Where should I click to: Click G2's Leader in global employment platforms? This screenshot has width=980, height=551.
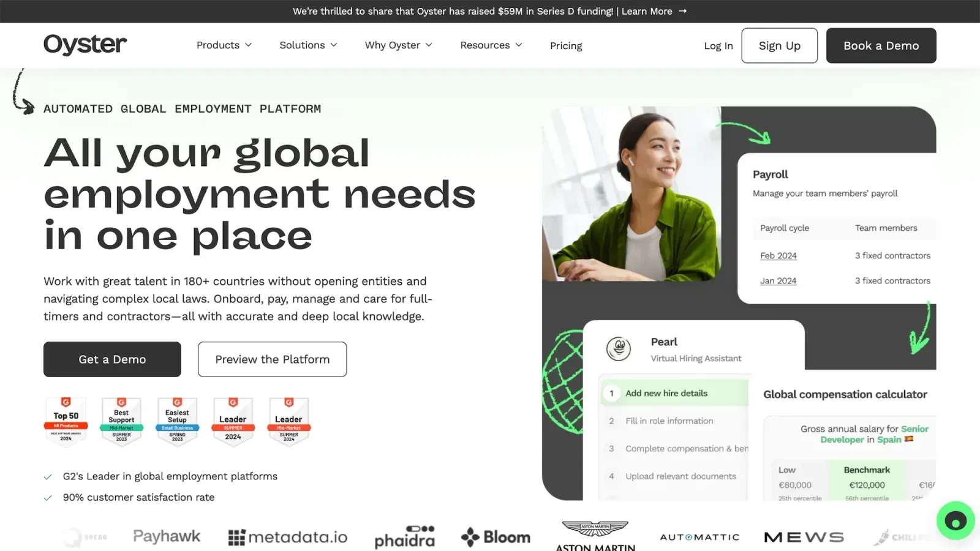click(170, 476)
